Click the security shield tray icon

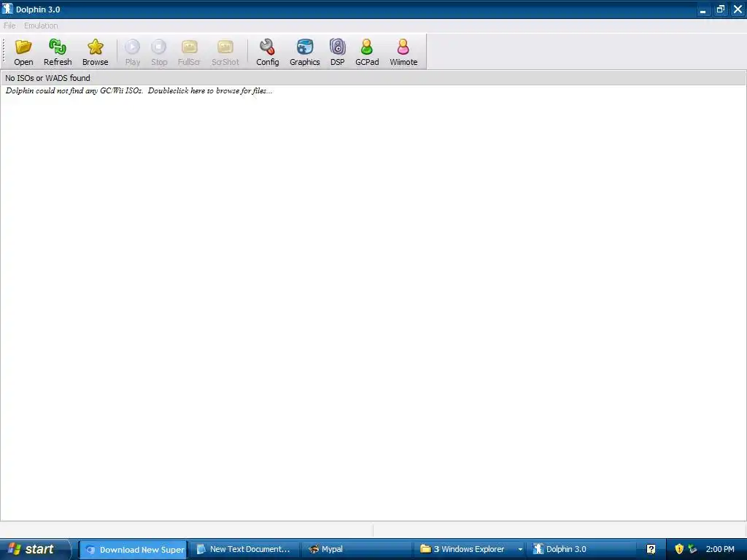click(679, 549)
